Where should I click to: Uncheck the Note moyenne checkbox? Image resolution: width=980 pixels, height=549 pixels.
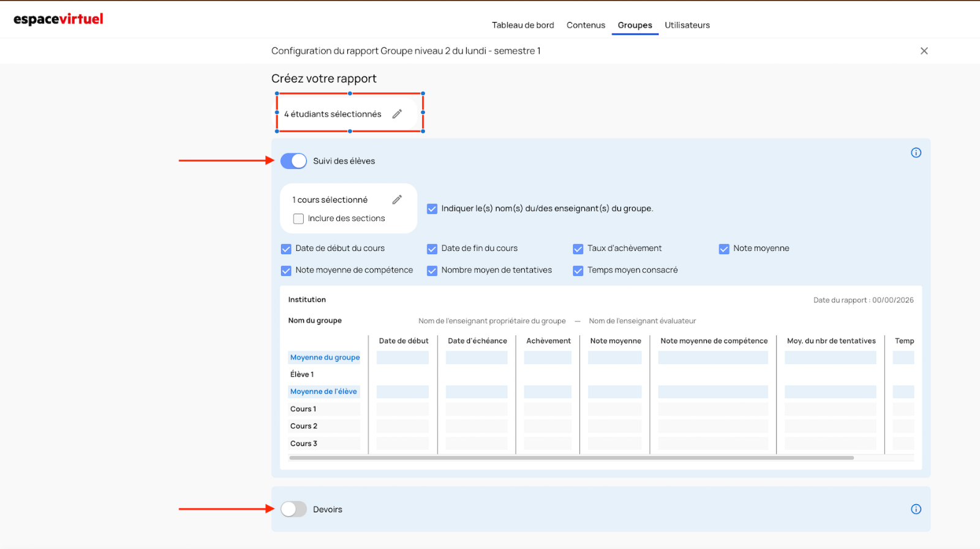724,248
